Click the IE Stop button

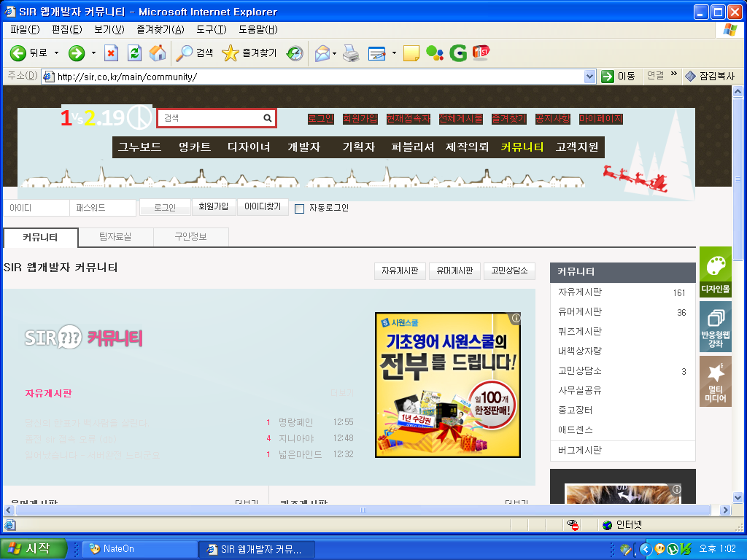point(111,53)
